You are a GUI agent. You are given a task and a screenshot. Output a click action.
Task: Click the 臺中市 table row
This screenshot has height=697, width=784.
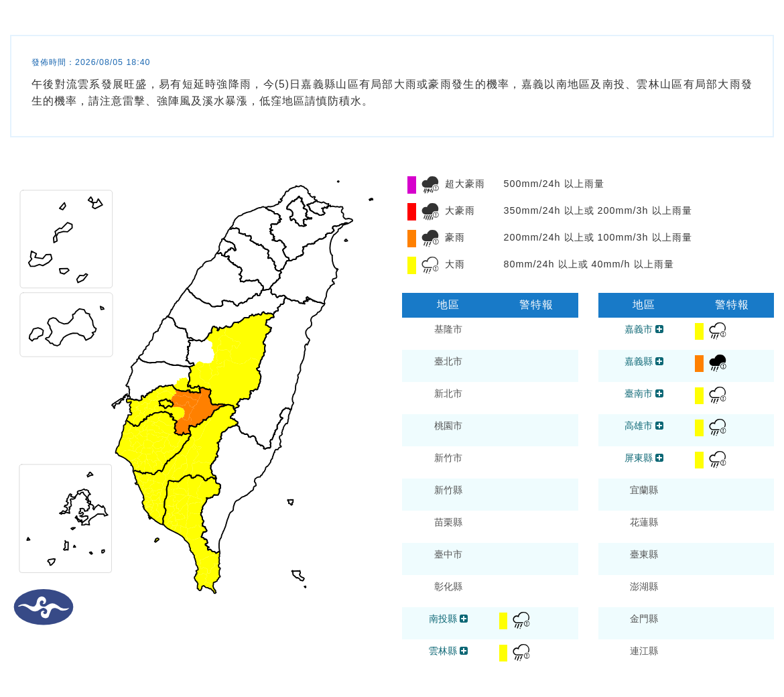point(490,559)
